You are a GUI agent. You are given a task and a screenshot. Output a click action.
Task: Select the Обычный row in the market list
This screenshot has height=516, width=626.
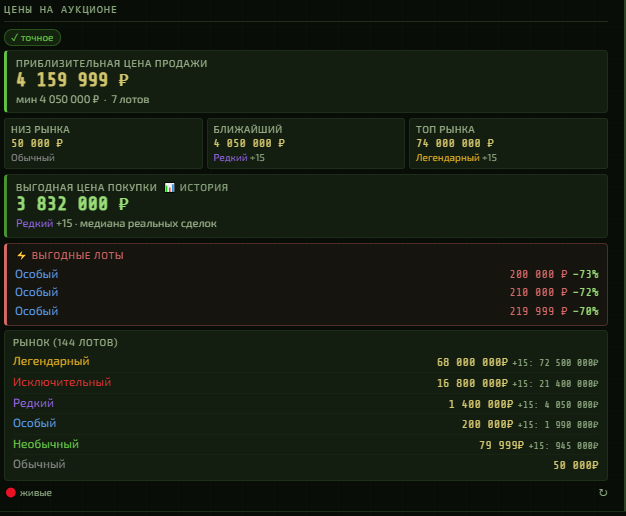tap(305, 465)
